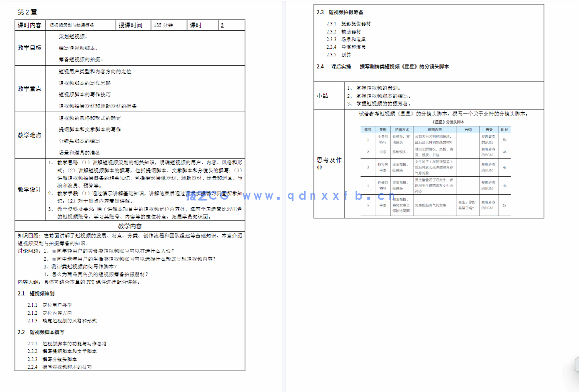Click the '2.1 短视频策划' heading
The width and height of the screenshot is (579, 392).
(x=36, y=294)
